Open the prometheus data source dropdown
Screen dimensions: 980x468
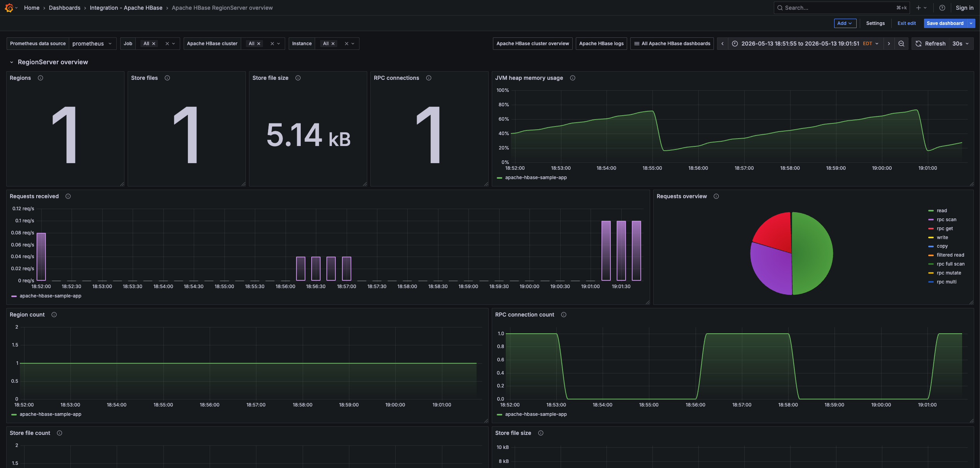point(93,44)
